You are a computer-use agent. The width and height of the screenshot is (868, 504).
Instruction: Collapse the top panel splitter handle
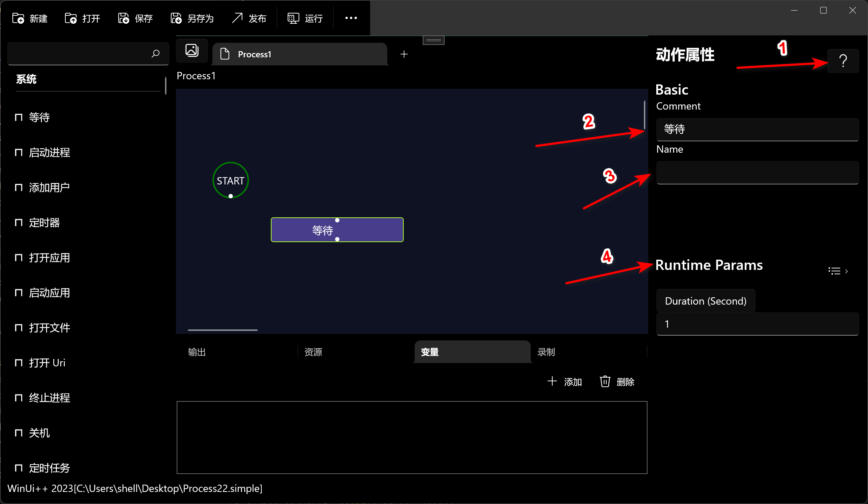coord(433,40)
